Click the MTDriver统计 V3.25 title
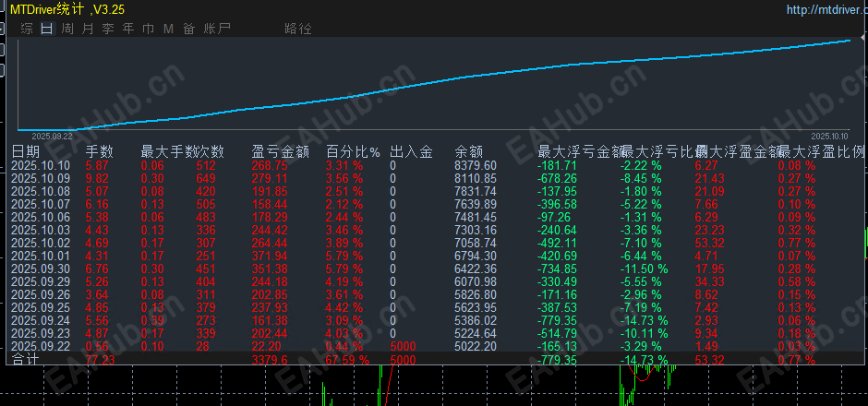 point(67,9)
